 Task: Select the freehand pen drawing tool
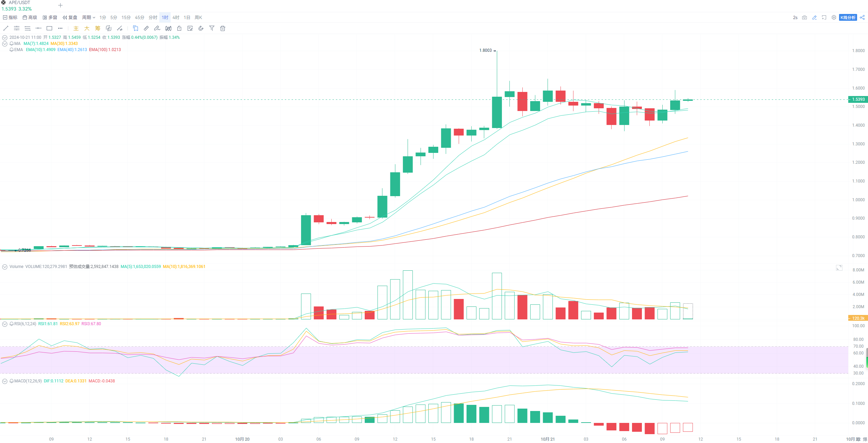(x=157, y=28)
